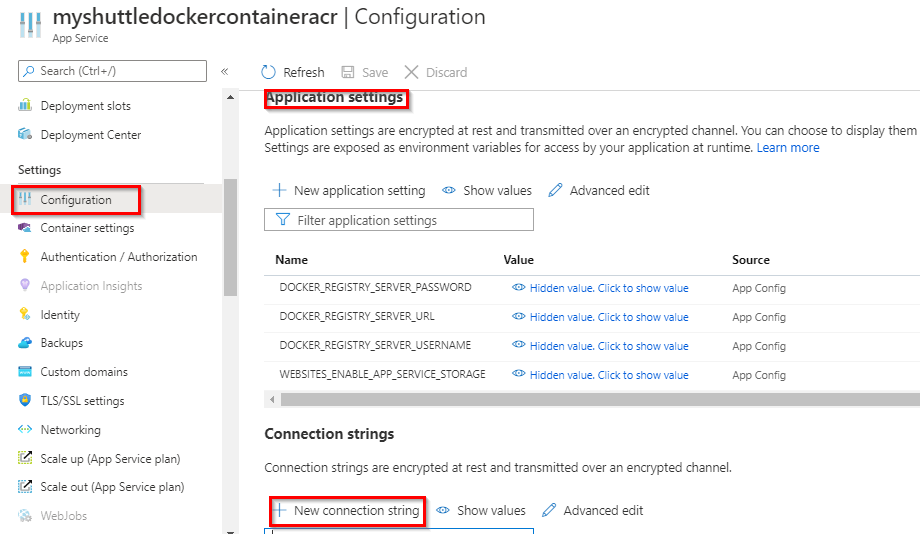Click the Scale up icon
The image size is (920, 534).
tap(25, 458)
